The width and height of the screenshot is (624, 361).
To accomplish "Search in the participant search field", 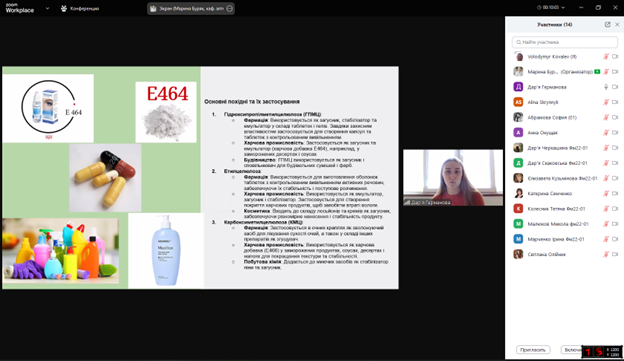I will [x=565, y=42].
